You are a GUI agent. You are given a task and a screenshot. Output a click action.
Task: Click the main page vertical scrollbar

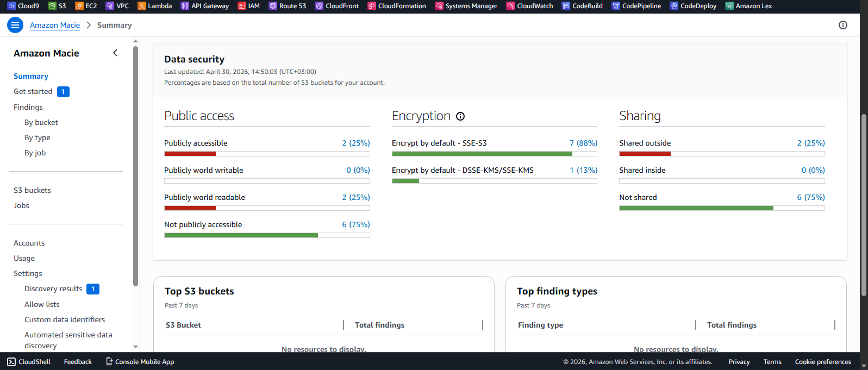[864, 205]
